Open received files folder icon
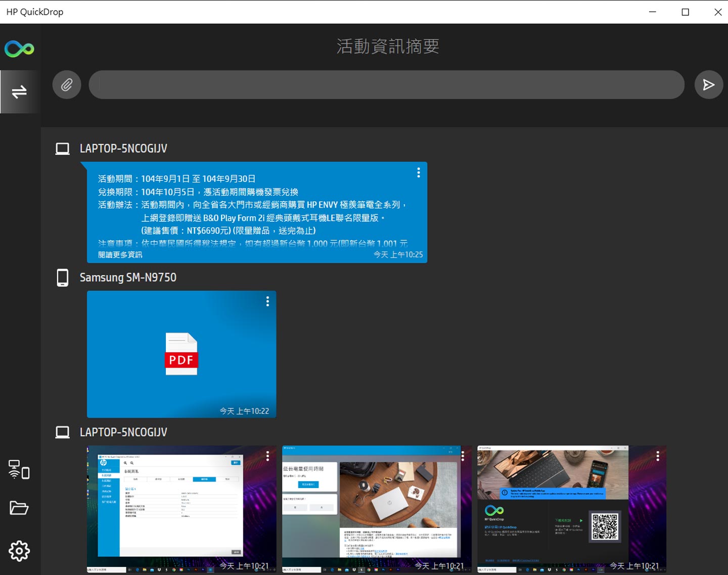The height and width of the screenshot is (575, 728). [19, 508]
